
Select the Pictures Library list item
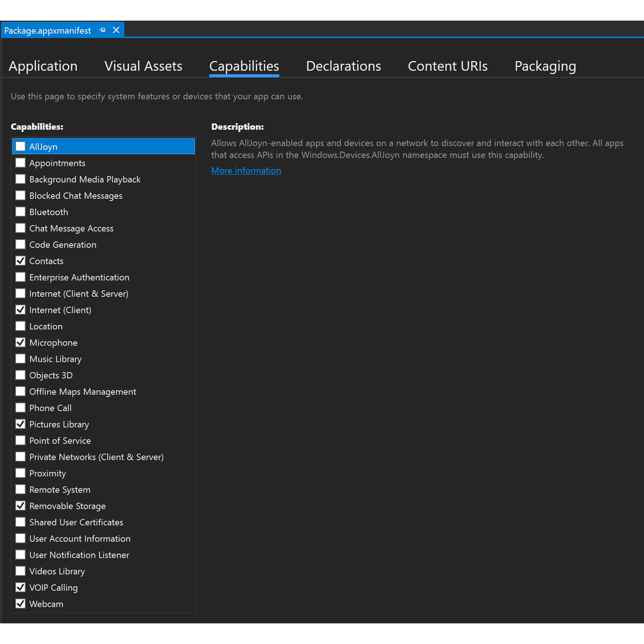(x=59, y=424)
